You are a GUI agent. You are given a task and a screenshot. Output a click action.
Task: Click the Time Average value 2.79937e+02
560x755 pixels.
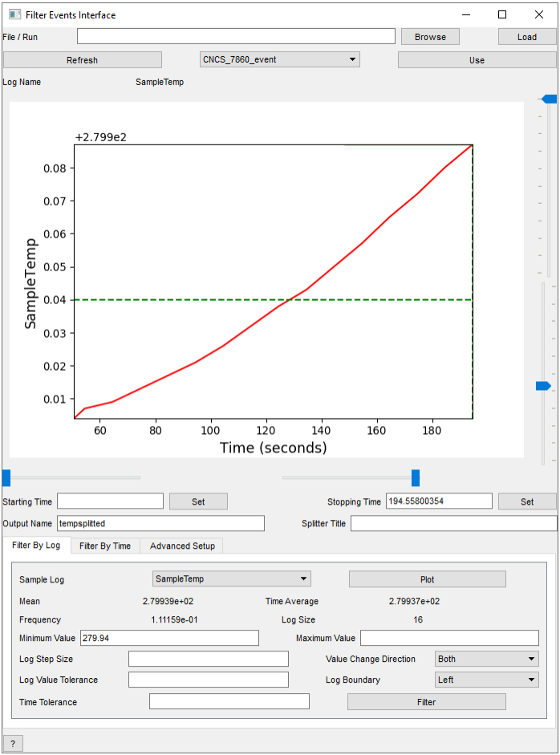414,601
